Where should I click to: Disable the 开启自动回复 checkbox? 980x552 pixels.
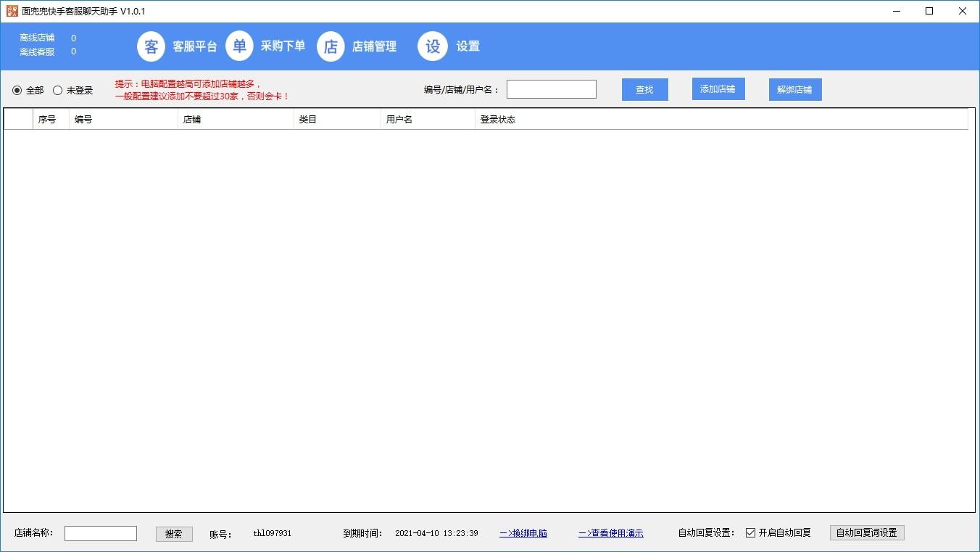pos(750,533)
